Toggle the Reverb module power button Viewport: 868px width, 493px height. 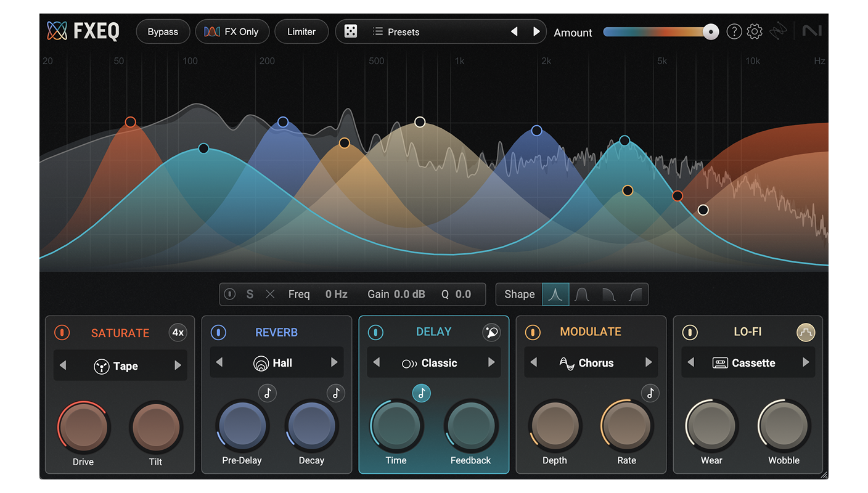point(218,333)
